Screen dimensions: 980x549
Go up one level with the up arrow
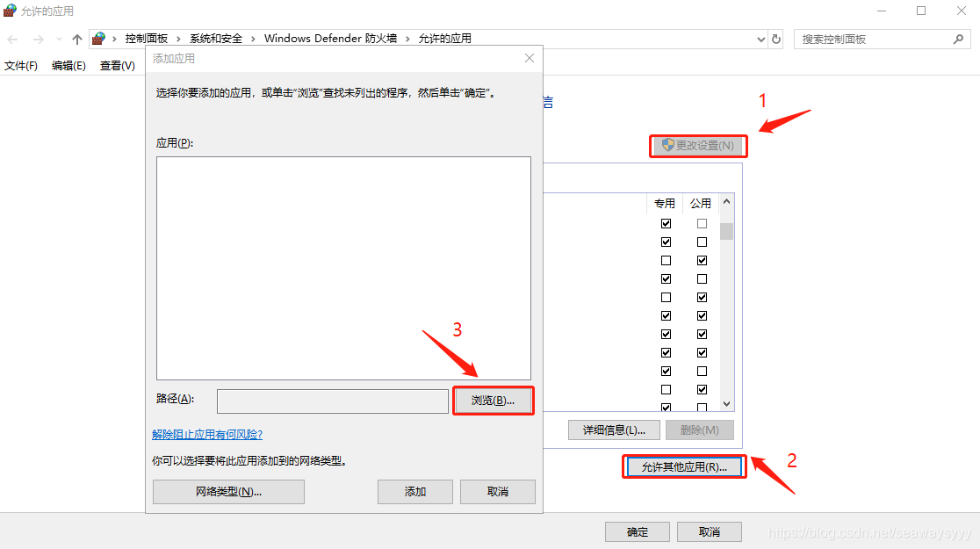pyautogui.click(x=77, y=39)
